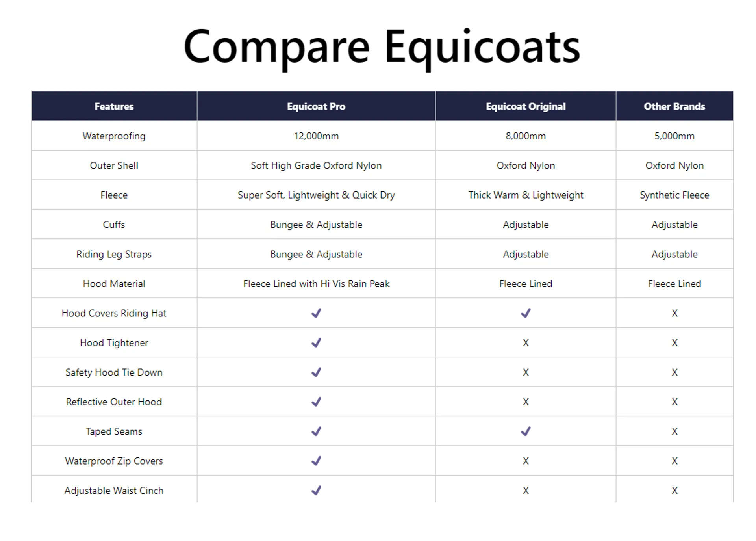This screenshot has width=756, height=541.
Task: Click the 12,000mm waterproofing value
Action: point(316,136)
